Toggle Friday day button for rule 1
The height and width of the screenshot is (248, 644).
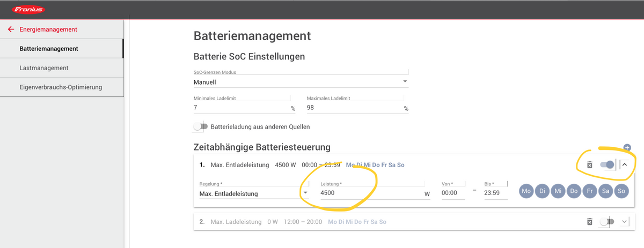point(590,191)
